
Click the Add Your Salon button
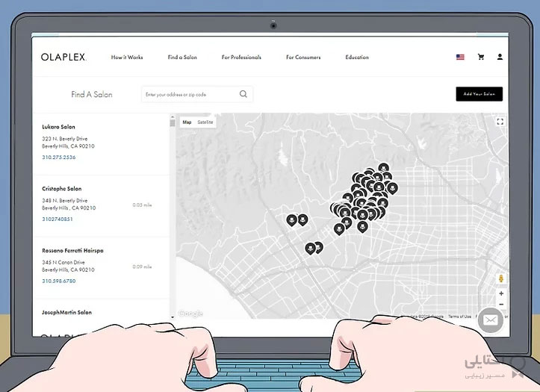coord(479,94)
